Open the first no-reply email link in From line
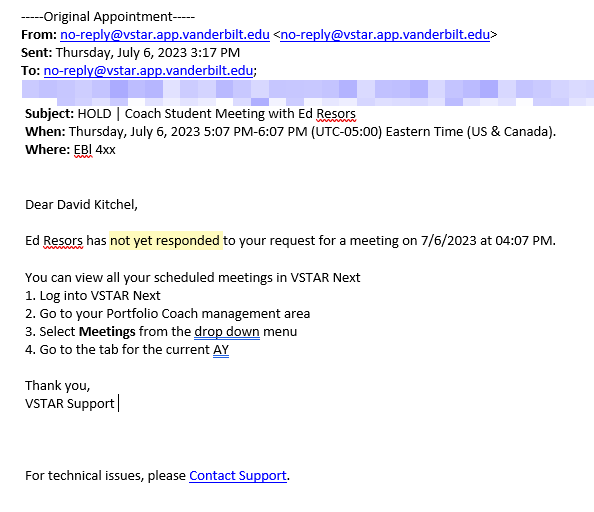This screenshot has height=512, width=594. point(165,34)
